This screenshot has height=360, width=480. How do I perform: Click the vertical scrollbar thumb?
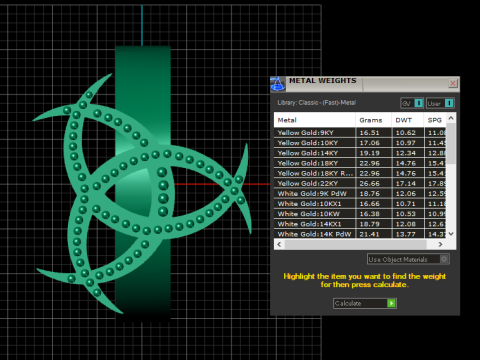pos(451,143)
